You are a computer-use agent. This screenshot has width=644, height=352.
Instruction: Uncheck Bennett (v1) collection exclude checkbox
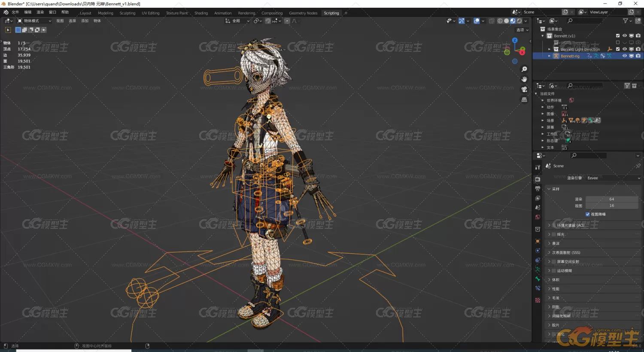(618, 36)
